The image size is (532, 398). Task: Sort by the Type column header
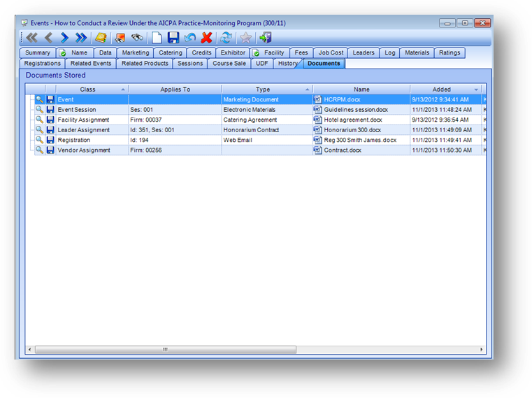267,90
